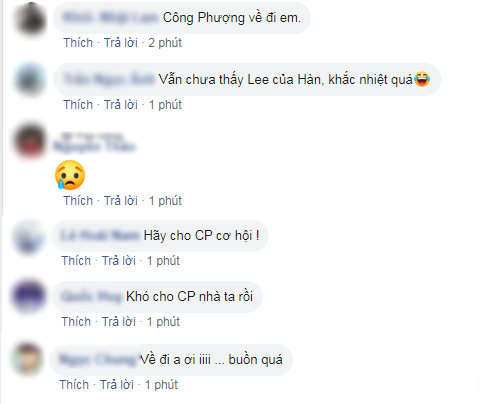Reply to the "Công Phượng về đi em" comment
483x404 pixels.
(121, 43)
